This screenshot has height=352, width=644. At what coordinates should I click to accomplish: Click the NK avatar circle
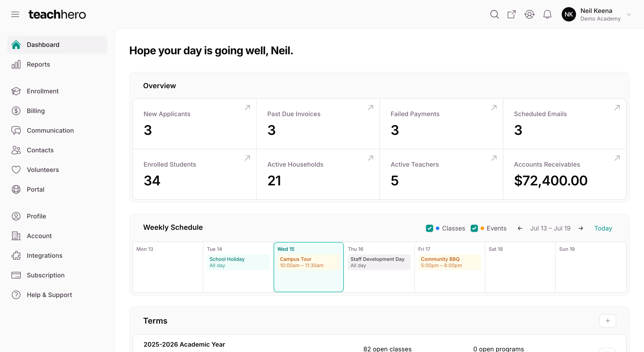pos(568,14)
